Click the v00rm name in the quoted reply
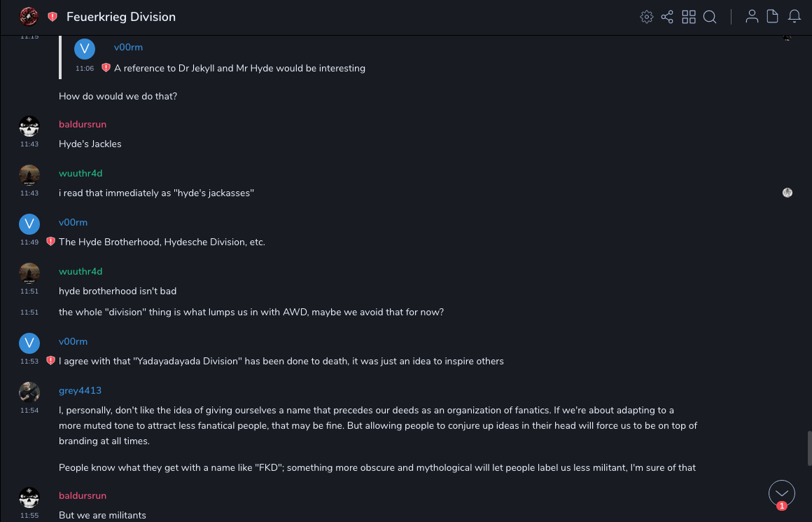Viewport: 812px width, 522px height. (128, 47)
